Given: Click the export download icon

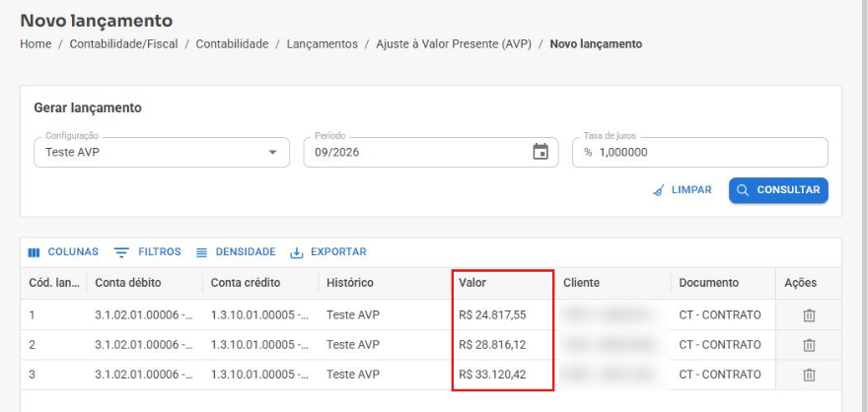Looking at the screenshot, I should (x=297, y=252).
